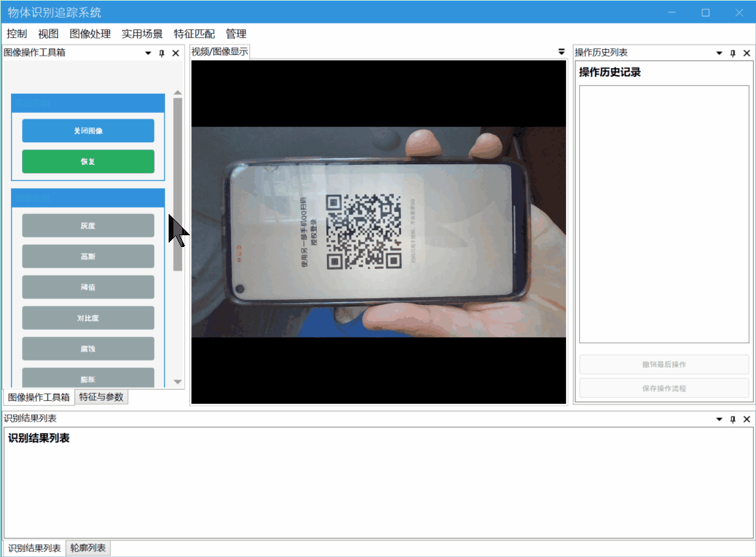Image resolution: width=756 pixels, height=557 pixels.
Task: Select the 图像操作工具箱 bottom tab
Action: click(39, 397)
